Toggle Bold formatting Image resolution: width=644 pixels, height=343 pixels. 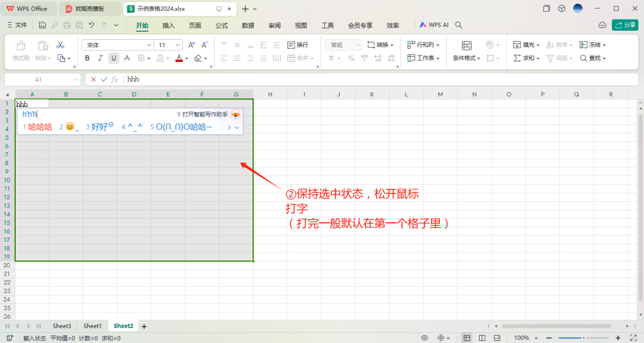87,58
